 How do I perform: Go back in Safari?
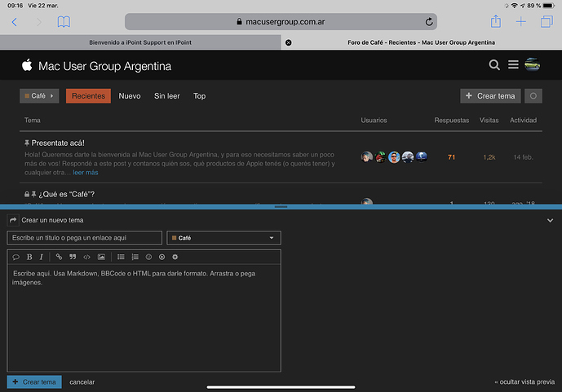[x=15, y=22]
